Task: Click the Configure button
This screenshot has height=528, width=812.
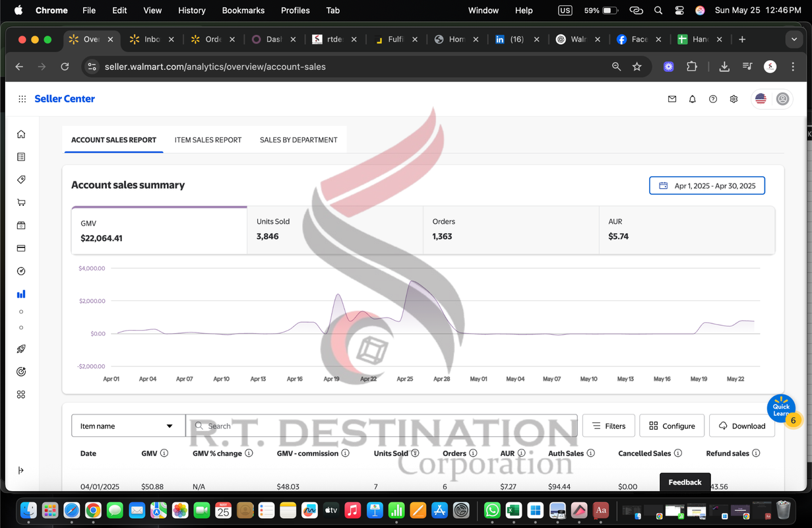Action: click(672, 426)
